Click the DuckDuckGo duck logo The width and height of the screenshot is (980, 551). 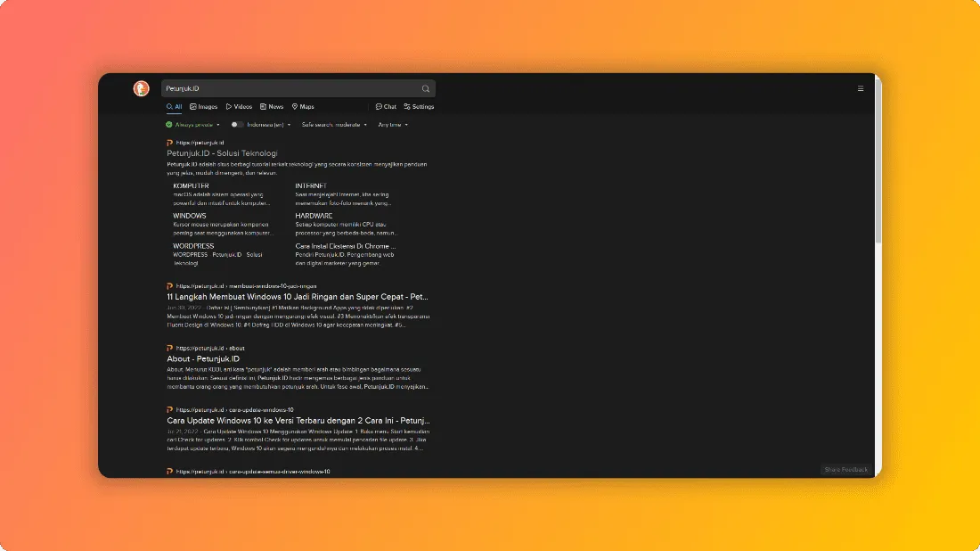142,88
